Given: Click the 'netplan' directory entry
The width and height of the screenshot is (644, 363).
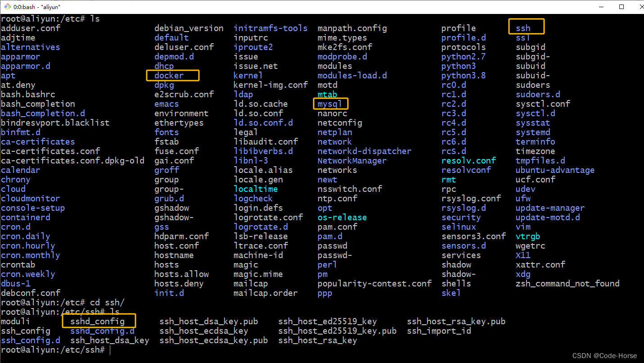Looking at the screenshot, I should tap(335, 132).
